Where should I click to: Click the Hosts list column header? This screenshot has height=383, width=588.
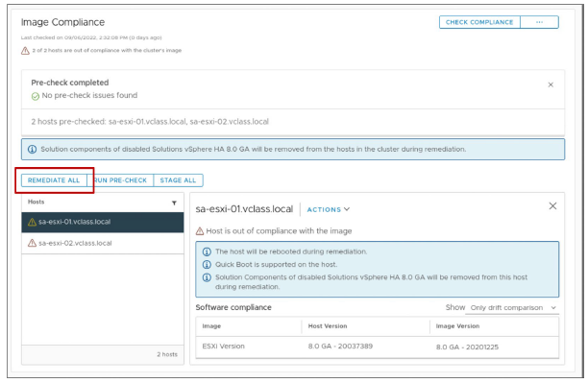tap(36, 202)
